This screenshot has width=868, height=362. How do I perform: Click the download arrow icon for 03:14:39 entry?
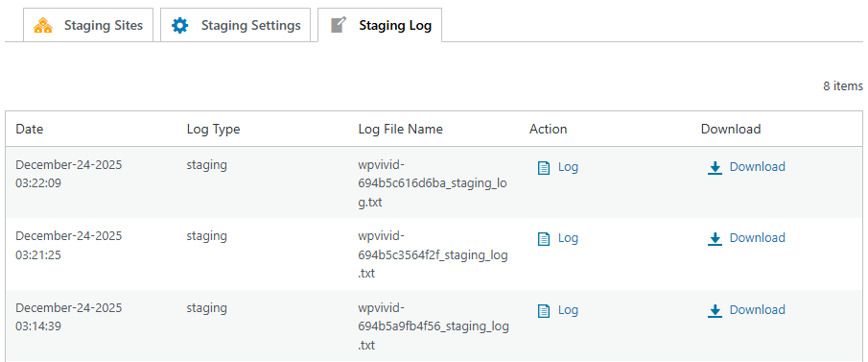[716, 311]
